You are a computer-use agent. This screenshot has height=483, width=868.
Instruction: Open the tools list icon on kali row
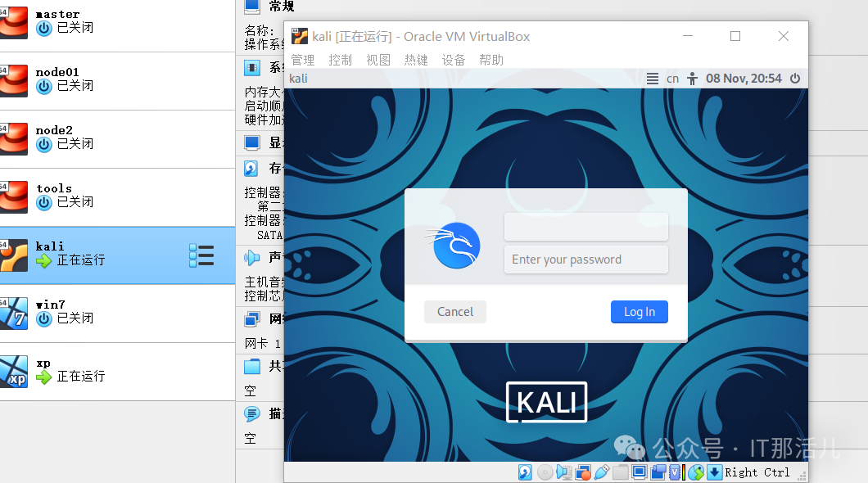201,255
